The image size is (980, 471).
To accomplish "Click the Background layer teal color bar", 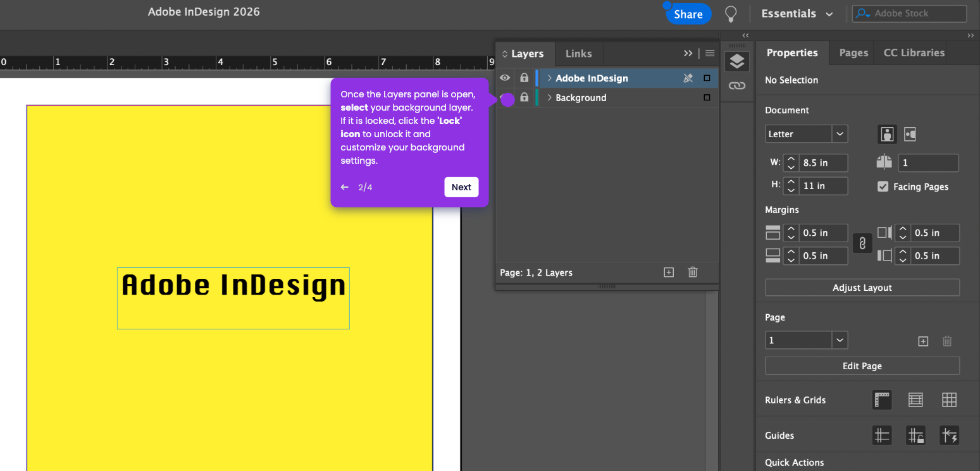I will 537,97.
